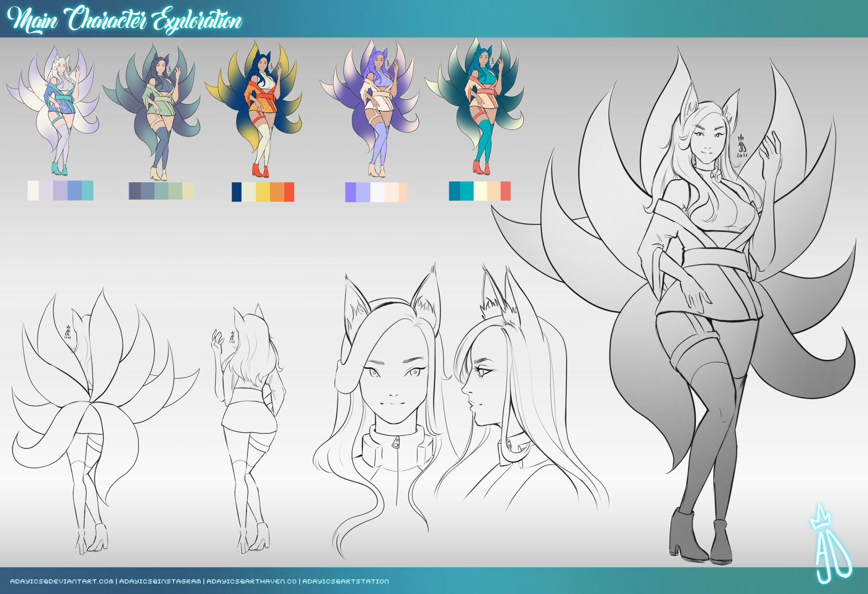Click the glowing AD artist logo
The height and width of the screenshot is (594, 868).
(x=832, y=538)
